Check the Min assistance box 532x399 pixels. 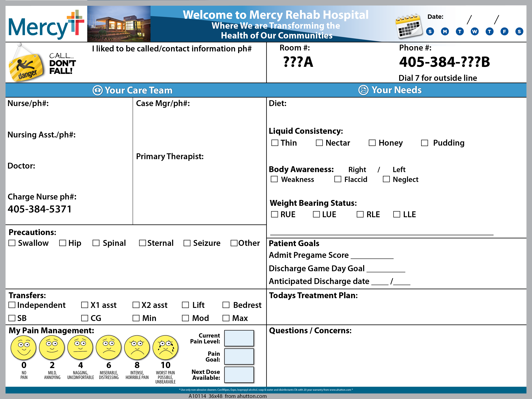pyautogui.click(x=136, y=318)
